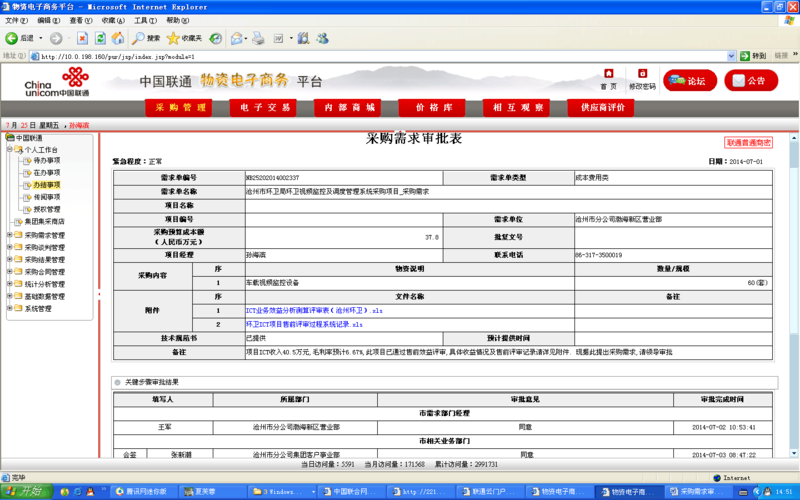800x500 pixels.
Task: Open the Messenger people icon
Action: tap(322, 38)
